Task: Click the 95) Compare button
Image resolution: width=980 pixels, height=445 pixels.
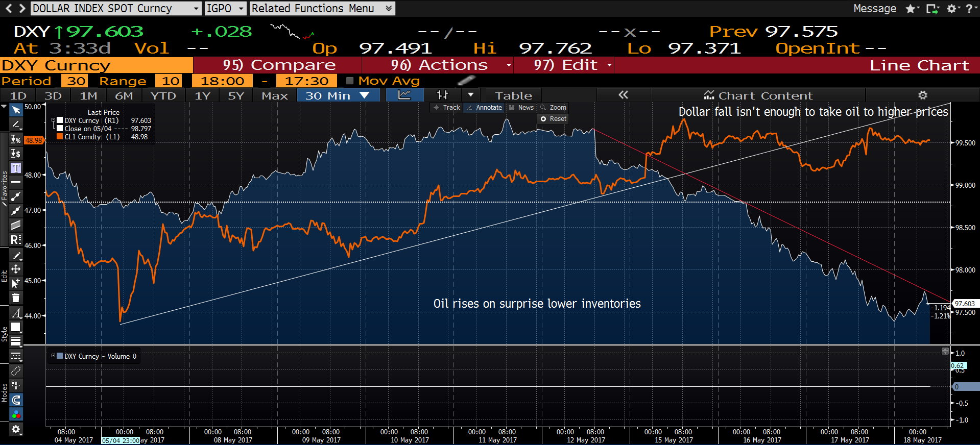Action: 278,65
